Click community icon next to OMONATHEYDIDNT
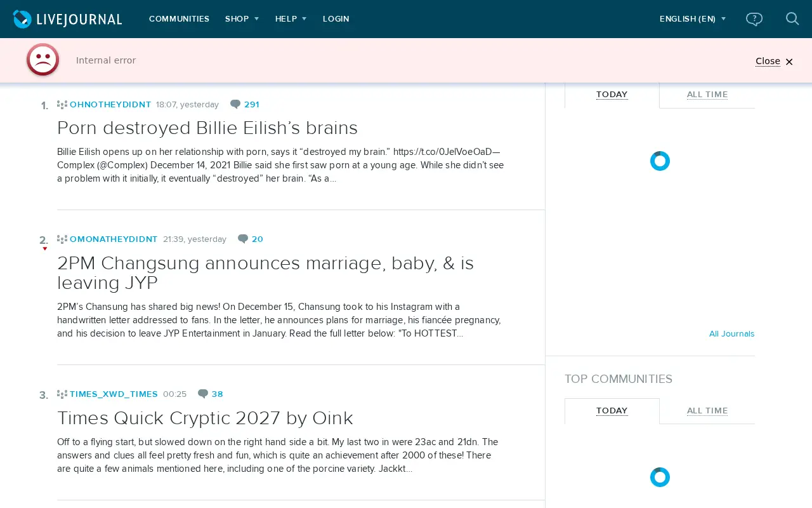The width and height of the screenshot is (812, 508). [x=62, y=239]
